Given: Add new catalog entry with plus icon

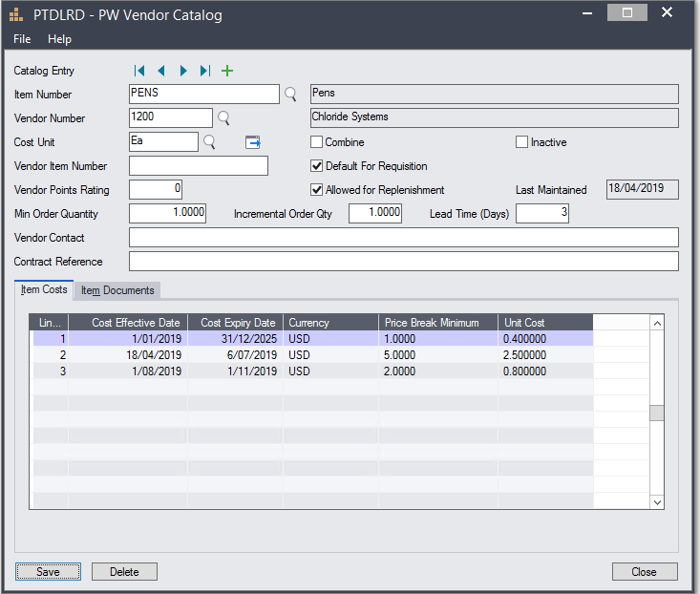Looking at the screenshot, I should pyautogui.click(x=227, y=71).
